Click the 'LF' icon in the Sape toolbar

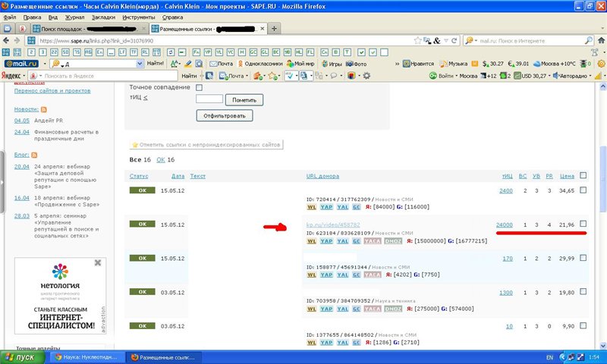pos(122,52)
